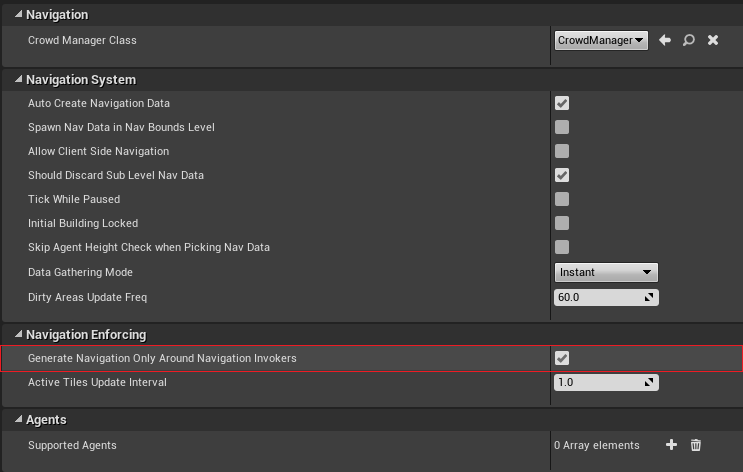Collapse the Agents section

coord(18,419)
